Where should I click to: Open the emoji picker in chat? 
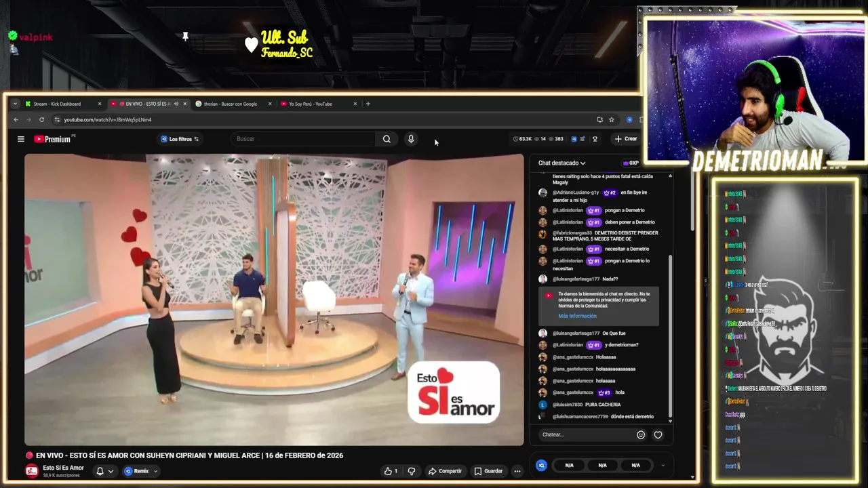coord(641,435)
